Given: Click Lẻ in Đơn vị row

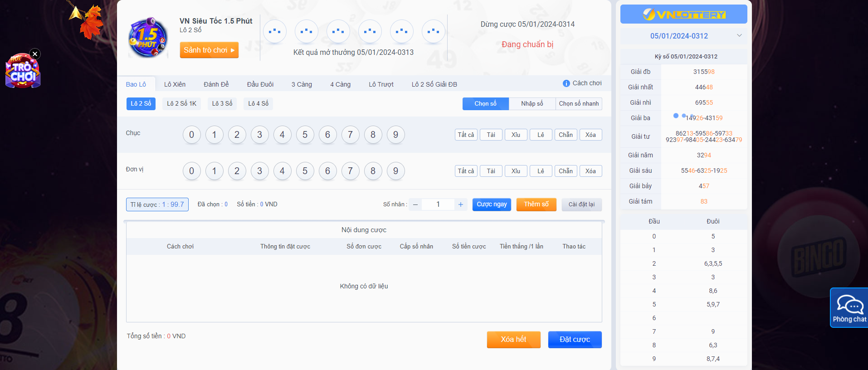Looking at the screenshot, I should pos(541,171).
